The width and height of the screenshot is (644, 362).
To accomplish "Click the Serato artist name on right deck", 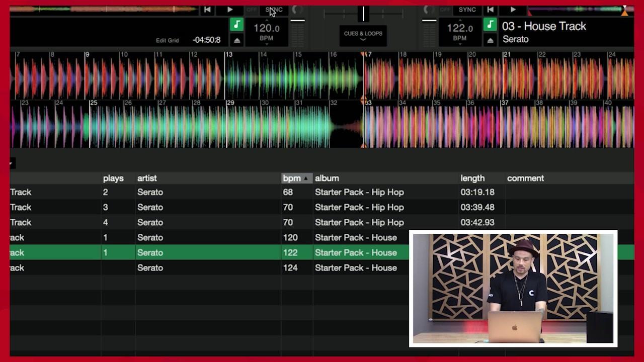I will 515,39.
